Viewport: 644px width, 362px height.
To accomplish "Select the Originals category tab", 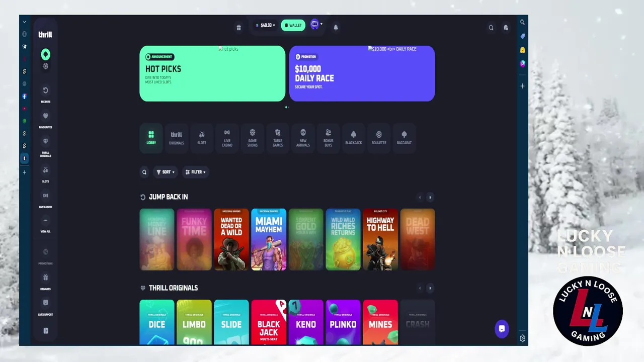I will (176, 137).
